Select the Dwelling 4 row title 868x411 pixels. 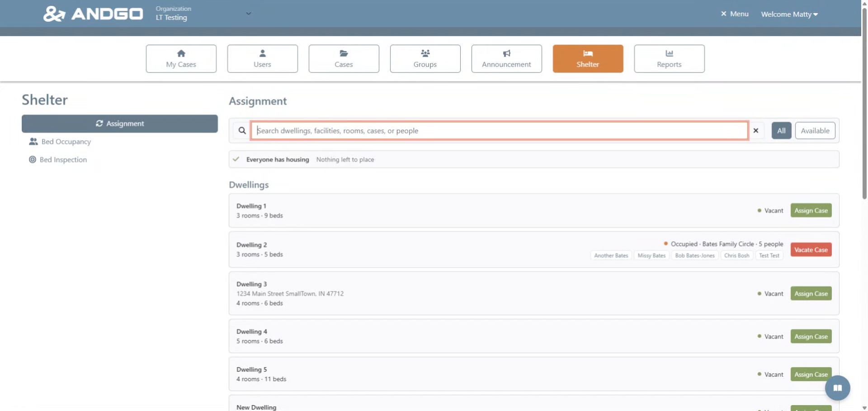pyautogui.click(x=252, y=332)
